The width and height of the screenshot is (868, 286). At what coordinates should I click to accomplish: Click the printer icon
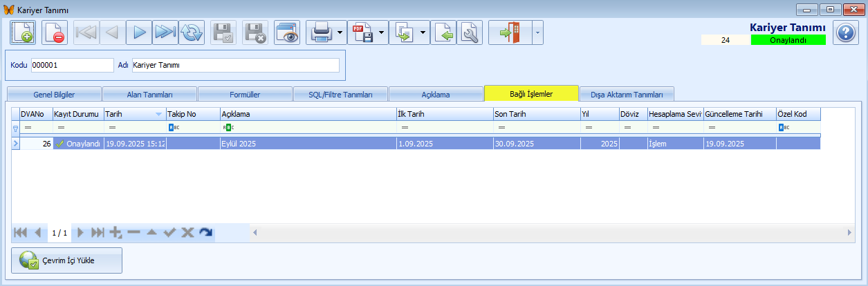(321, 32)
